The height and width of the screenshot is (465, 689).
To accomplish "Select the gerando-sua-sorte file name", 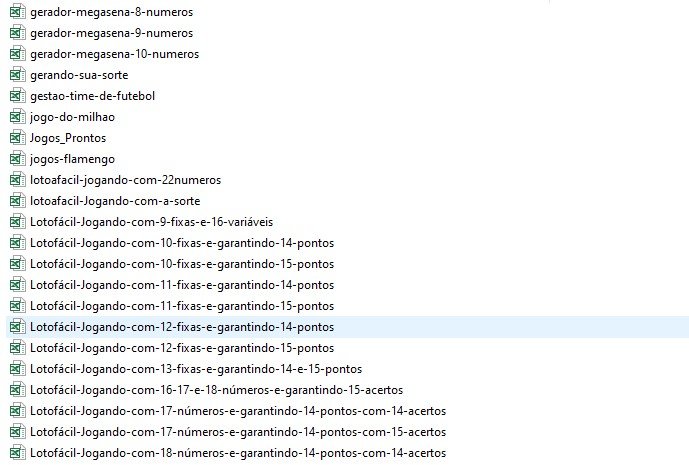I will [x=79, y=75].
